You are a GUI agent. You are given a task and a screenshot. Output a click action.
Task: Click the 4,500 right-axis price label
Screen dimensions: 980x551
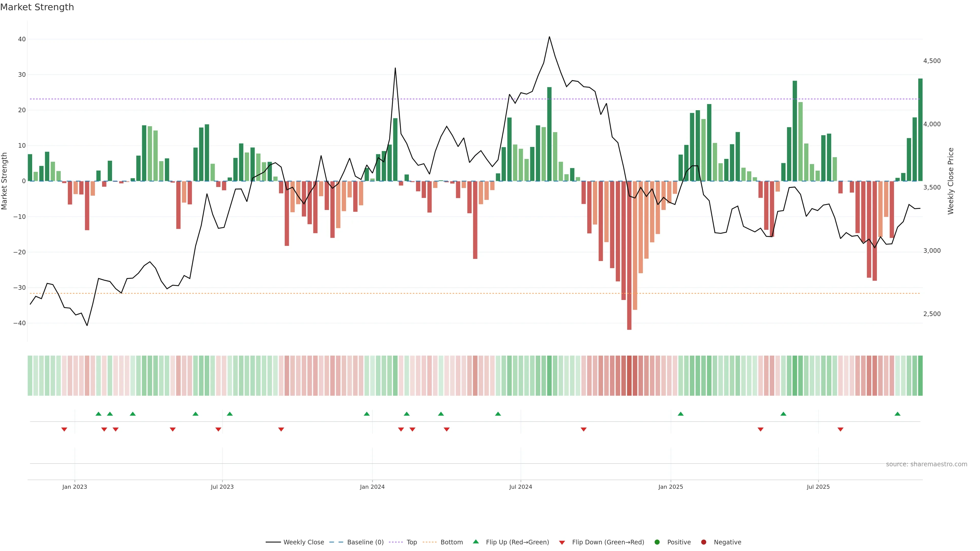tap(932, 61)
